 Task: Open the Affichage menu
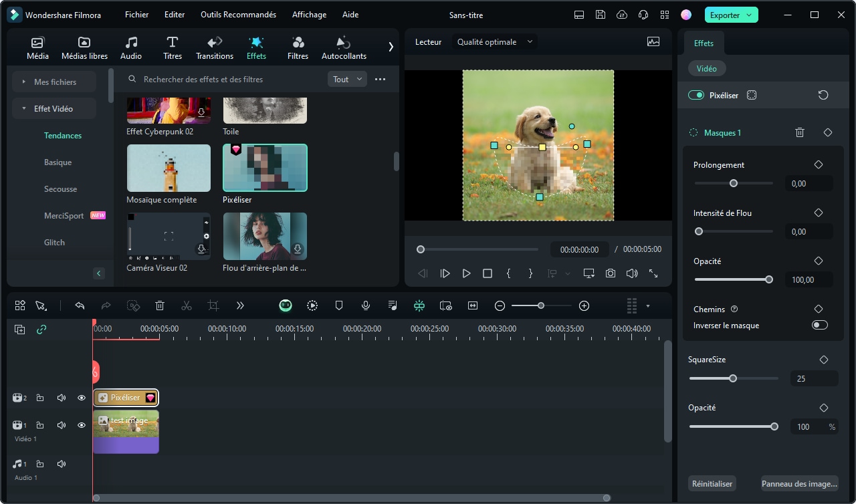point(309,15)
